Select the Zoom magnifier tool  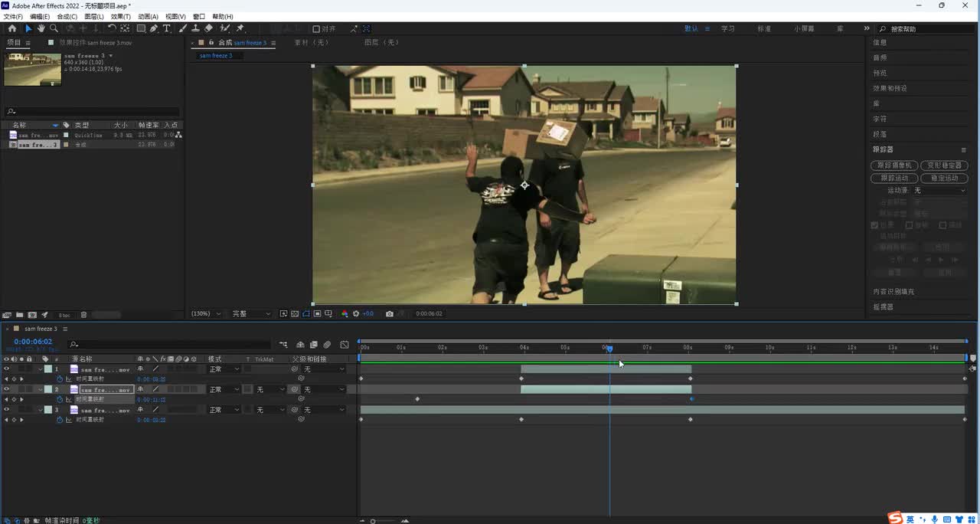pos(55,28)
